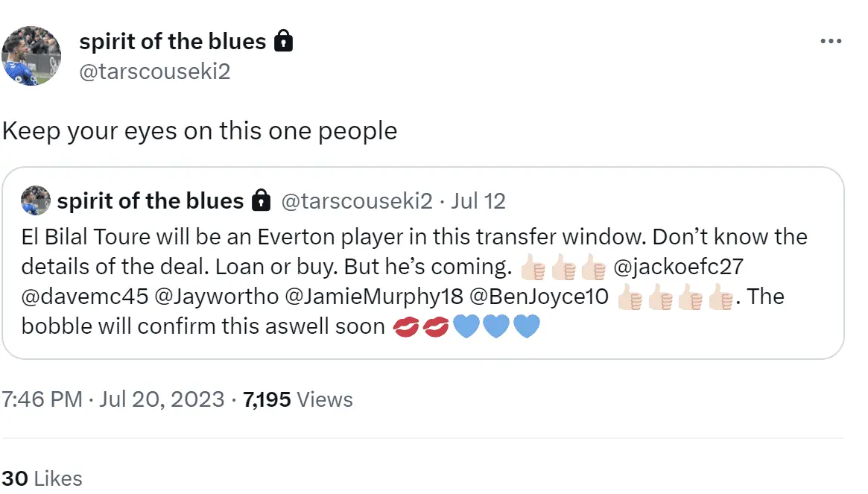Click the small avatar in quoted tweet
Viewport: 868px width, 494px height.
pyautogui.click(x=36, y=200)
